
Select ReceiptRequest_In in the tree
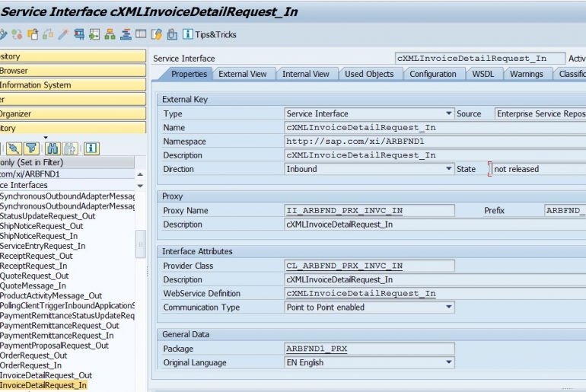pos(33,266)
